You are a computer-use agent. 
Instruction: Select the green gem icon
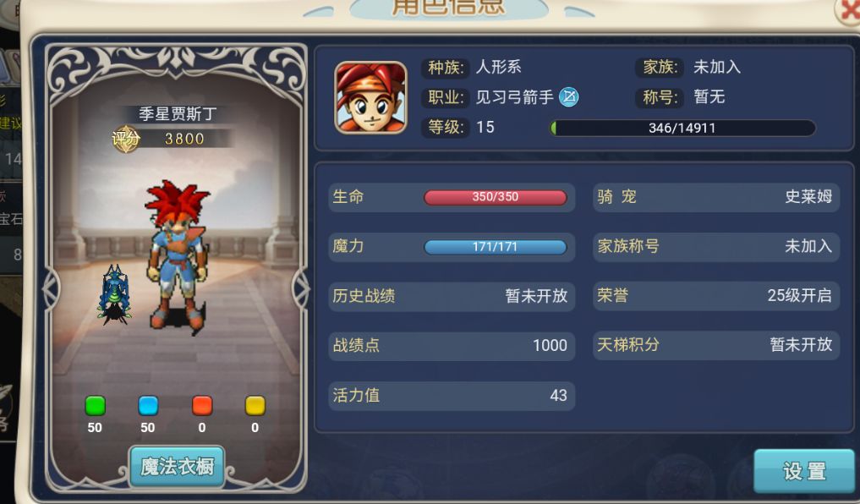(95, 405)
